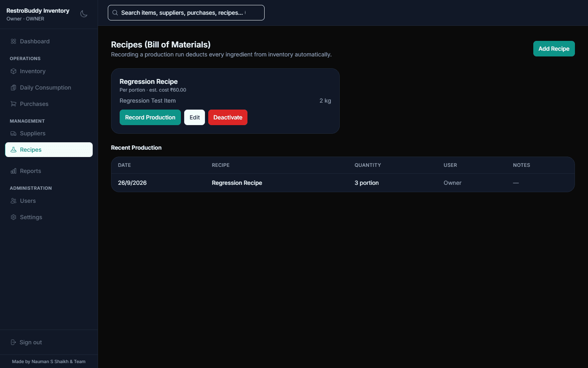Click the 2 kg ingredient amount
588x368 pixels.
(x=325, y=101)
